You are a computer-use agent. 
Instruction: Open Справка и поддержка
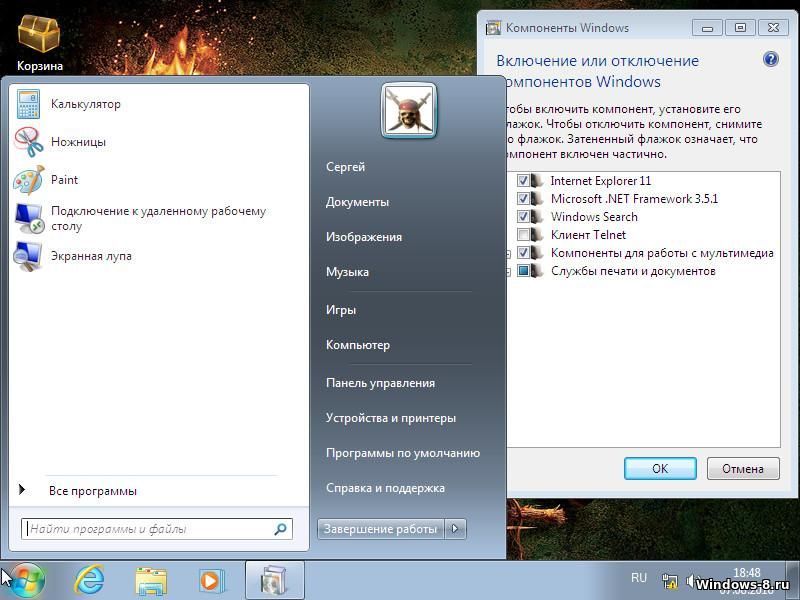click(385, 488)
